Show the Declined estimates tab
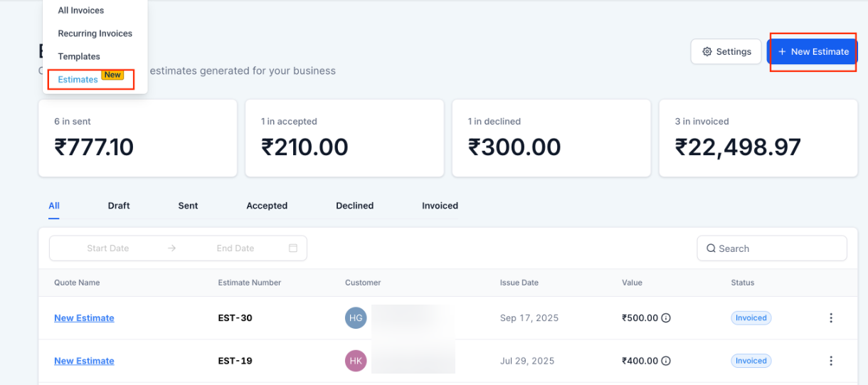868x385 pixels. pos(354,206)
